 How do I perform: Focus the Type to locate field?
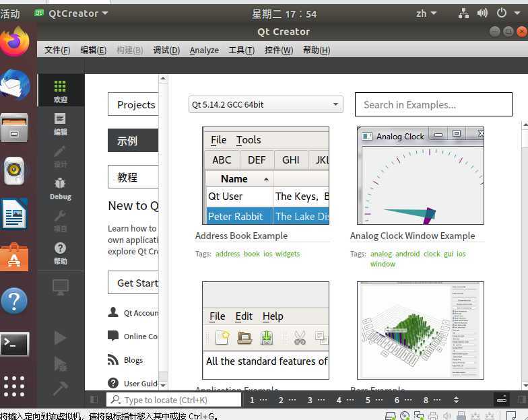coord(174,400)
